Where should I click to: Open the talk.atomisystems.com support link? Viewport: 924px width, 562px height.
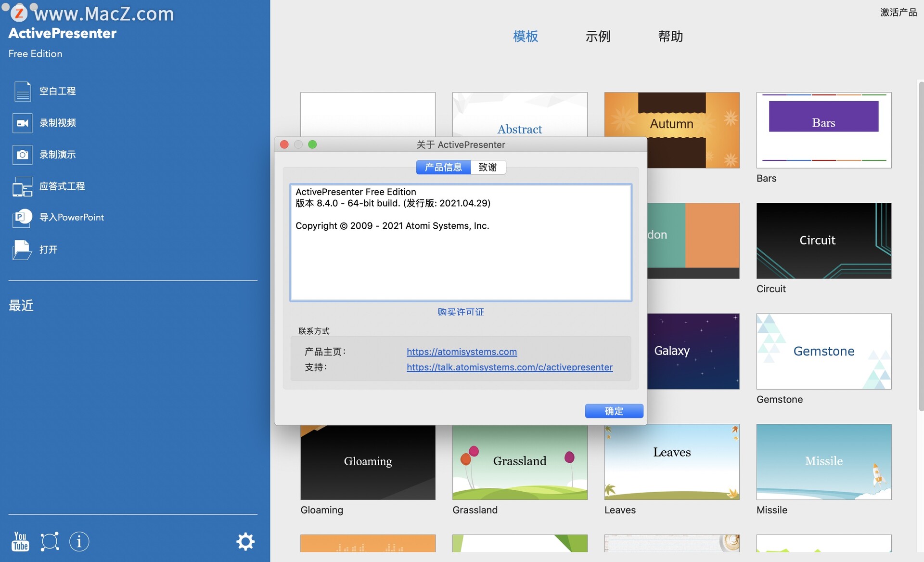510,367
